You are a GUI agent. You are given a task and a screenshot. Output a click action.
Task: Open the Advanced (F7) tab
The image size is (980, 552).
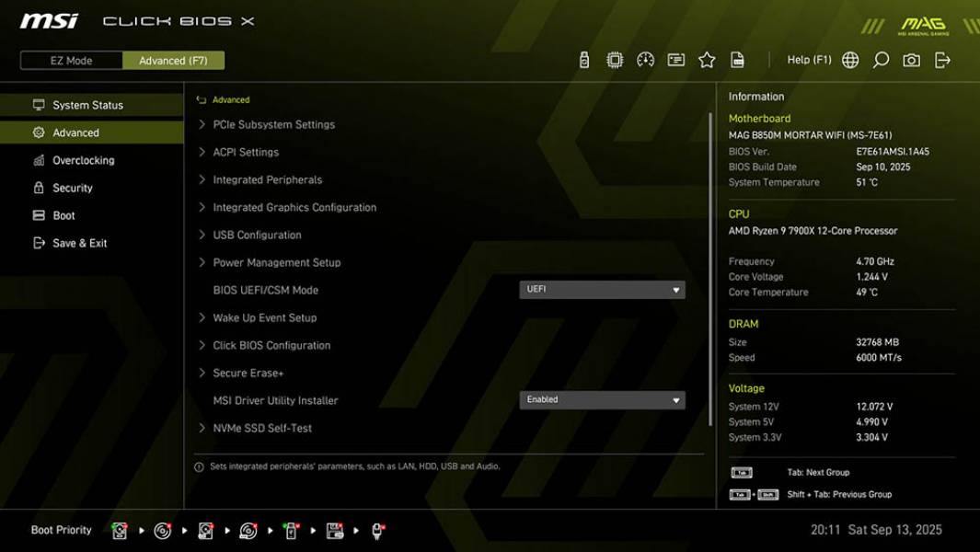[x=174, y=60]
